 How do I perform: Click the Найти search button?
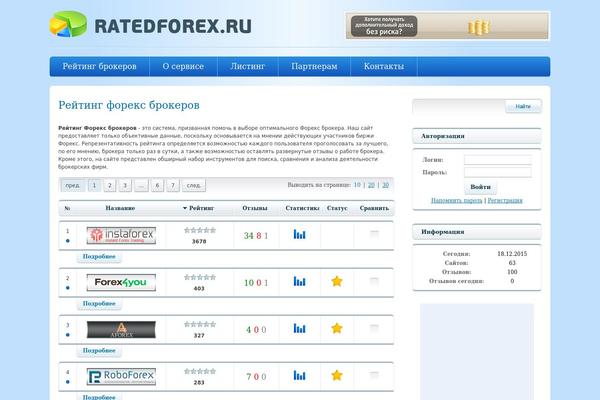[523, 106]
